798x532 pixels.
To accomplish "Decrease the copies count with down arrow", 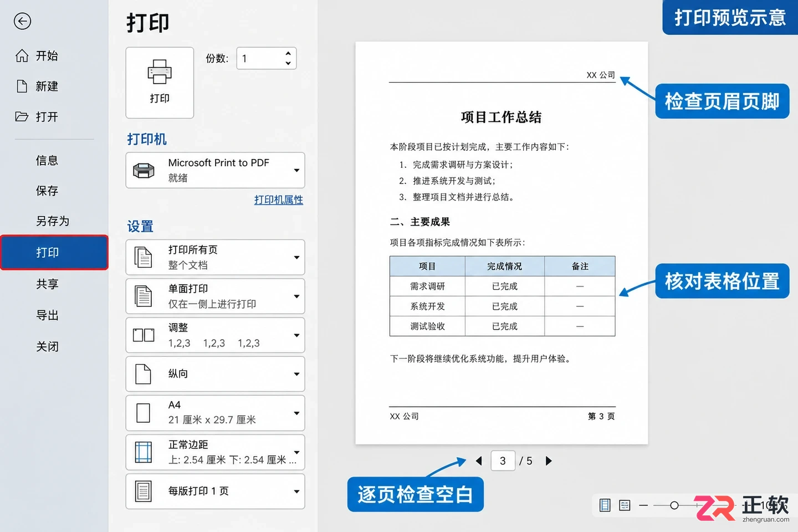I will [288, 63].
